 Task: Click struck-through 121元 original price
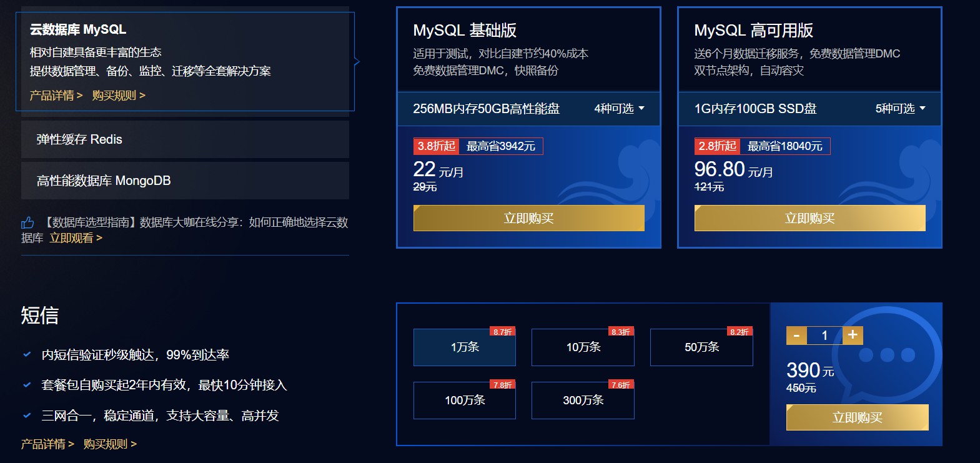pos(709,187)
